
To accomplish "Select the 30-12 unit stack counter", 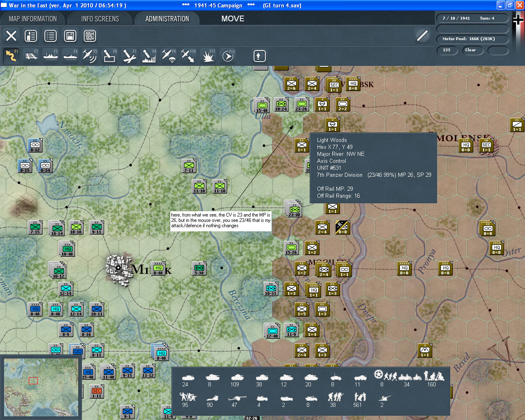I will (x=58, y=271).
